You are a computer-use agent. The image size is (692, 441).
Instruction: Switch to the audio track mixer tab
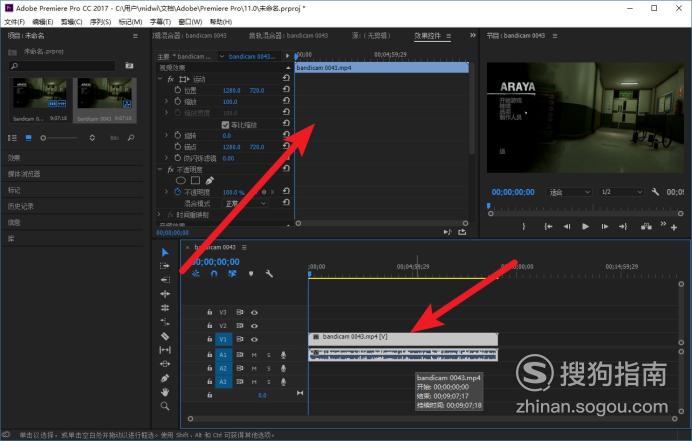[x=288, y=35]
